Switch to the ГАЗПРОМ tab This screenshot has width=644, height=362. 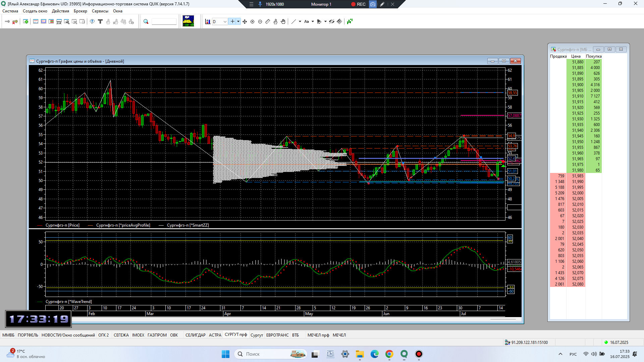[x=157, y=335]
